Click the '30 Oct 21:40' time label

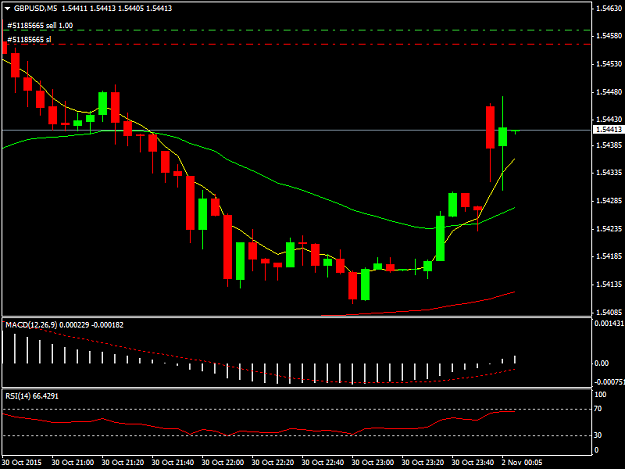[173, 463]
